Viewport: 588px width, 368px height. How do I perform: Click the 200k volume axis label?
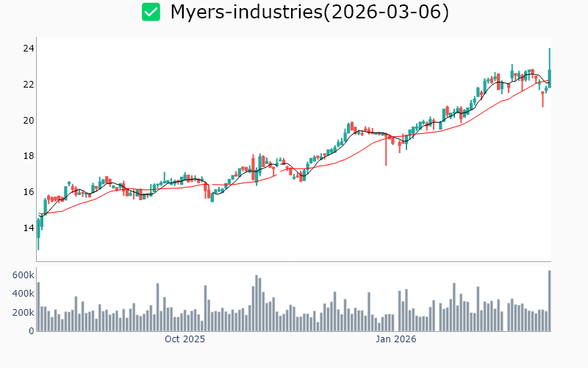click(x=22, y=313)
